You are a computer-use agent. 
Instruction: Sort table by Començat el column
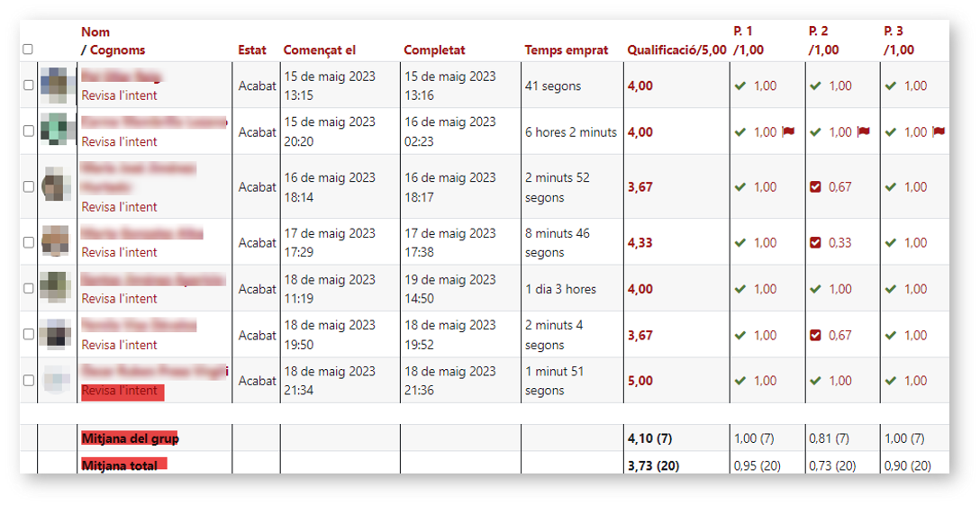[x=320, y=50]
